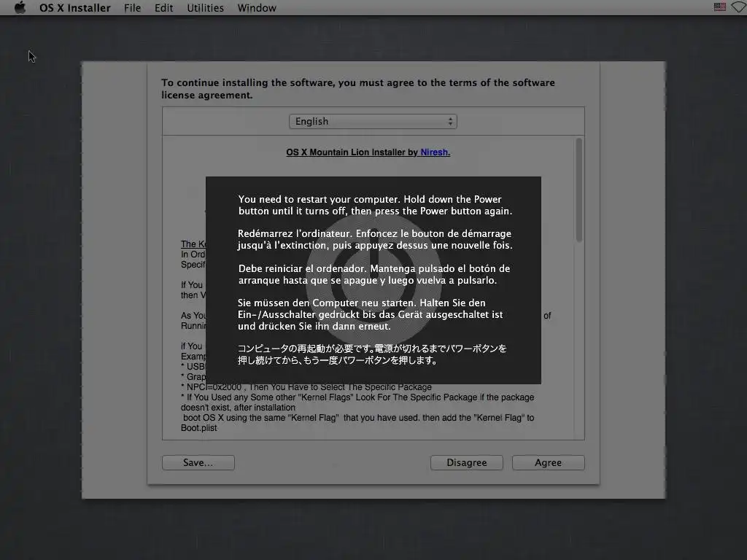Open the File menu
Viewport: 747px width, 560px height.
click(x=133, y=8)
